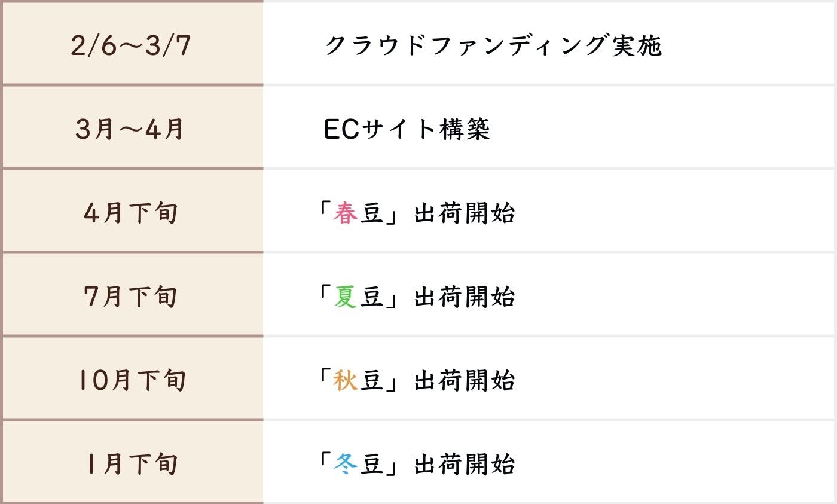Image resolution: width=837 pixels, height=504 pixels.
Task: Click 出荷開始 in the 秋豆 row
Action: click(465, 381)
